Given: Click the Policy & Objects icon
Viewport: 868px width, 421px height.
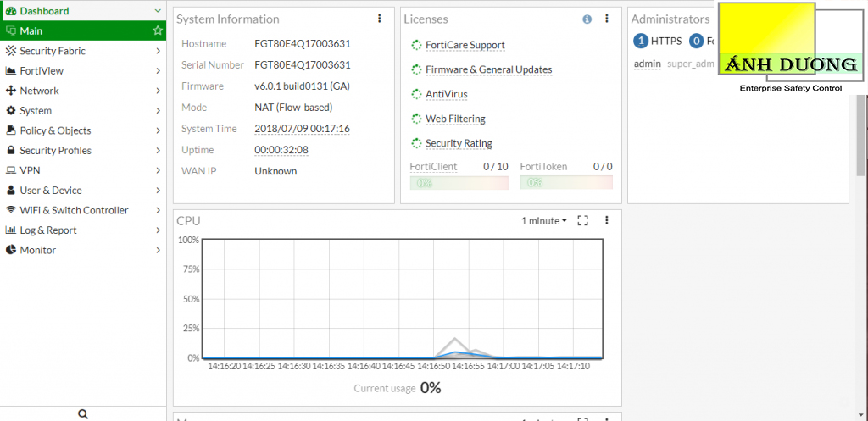Looking at the screenshot, I should pos(10,130).
